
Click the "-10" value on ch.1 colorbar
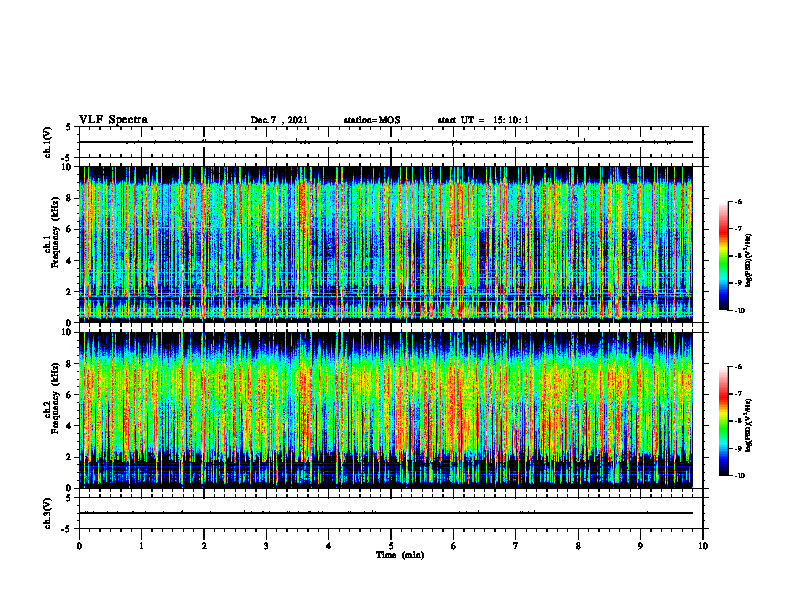740,310
